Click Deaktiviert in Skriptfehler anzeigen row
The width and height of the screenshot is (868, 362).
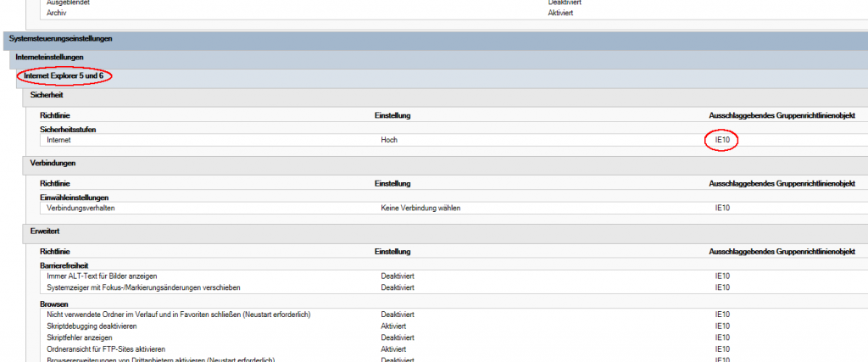click(x=398, y=337)
